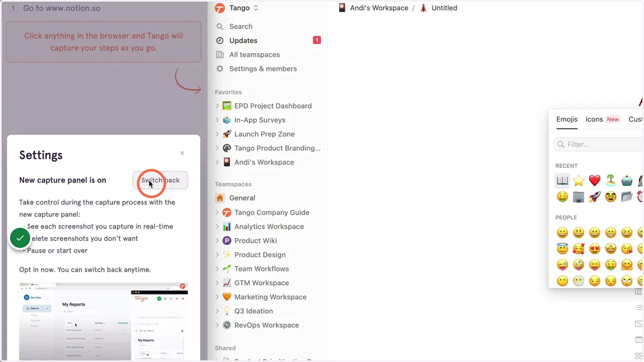Select the smiling halo angel emoji

click(562, 249)
